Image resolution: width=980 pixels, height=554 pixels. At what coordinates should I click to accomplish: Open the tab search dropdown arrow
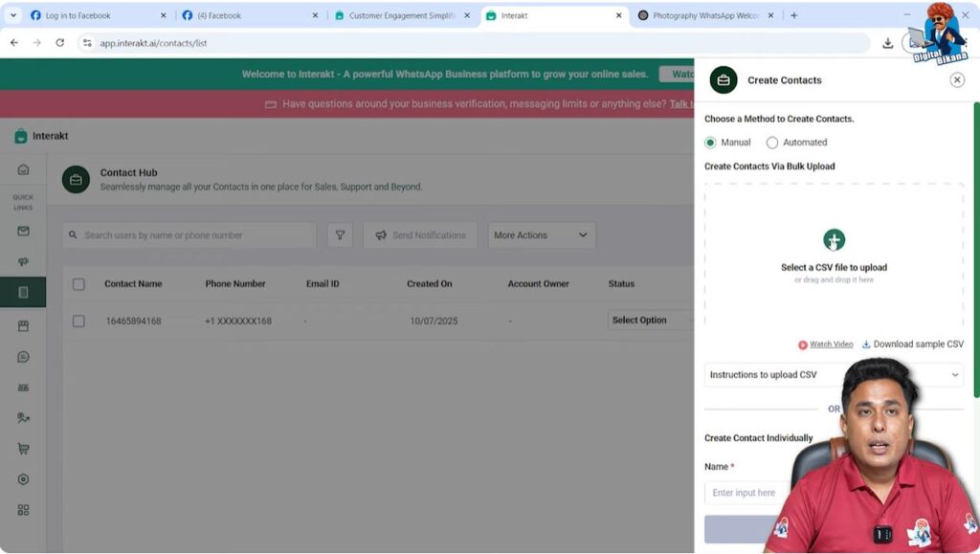13,15
